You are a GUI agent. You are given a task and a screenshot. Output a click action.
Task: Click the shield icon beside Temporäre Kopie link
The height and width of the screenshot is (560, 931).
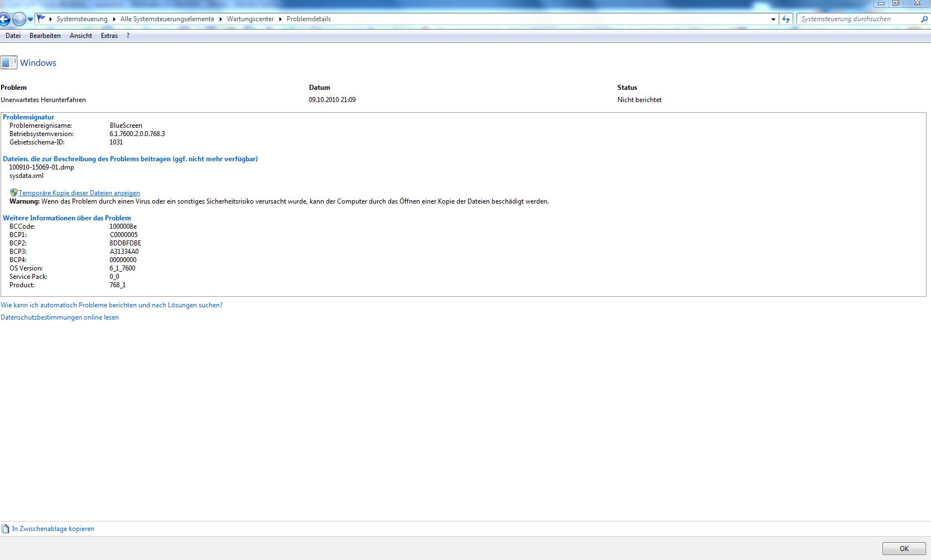coord(14,192)
